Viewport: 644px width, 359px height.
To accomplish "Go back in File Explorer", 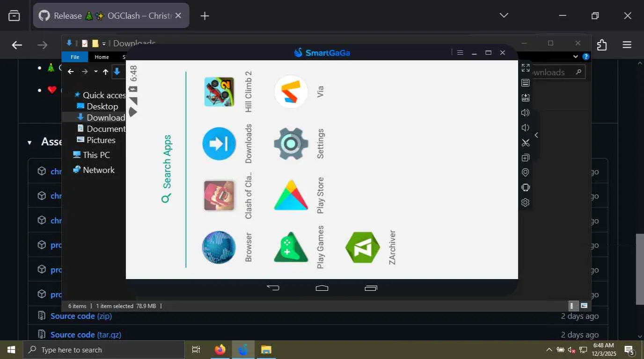I will tap(71, 72).
